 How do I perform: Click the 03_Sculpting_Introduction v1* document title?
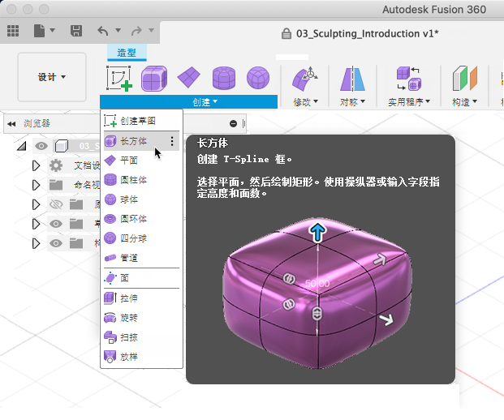368,34
